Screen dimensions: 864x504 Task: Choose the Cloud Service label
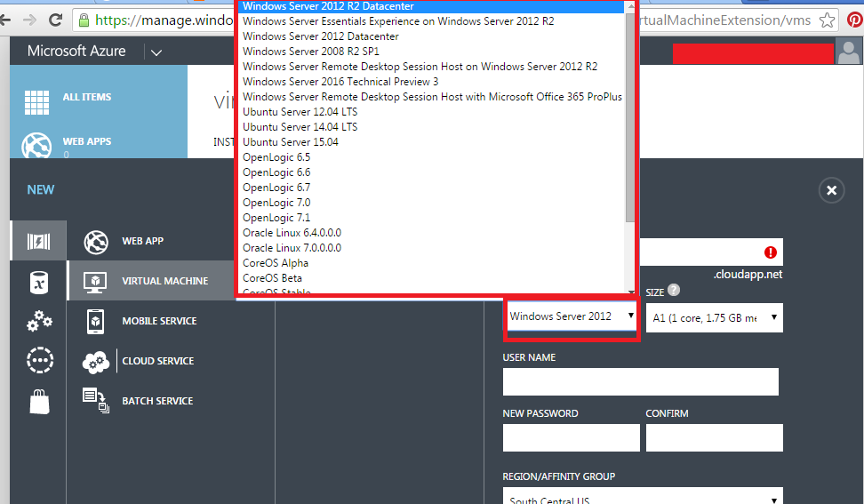(x=158, y=362)
